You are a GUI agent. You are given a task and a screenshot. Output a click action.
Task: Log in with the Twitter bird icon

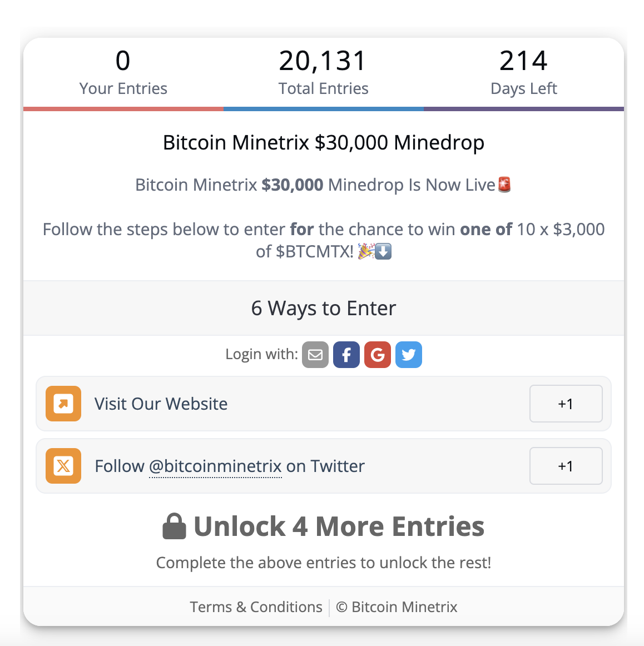coord(409,354)
